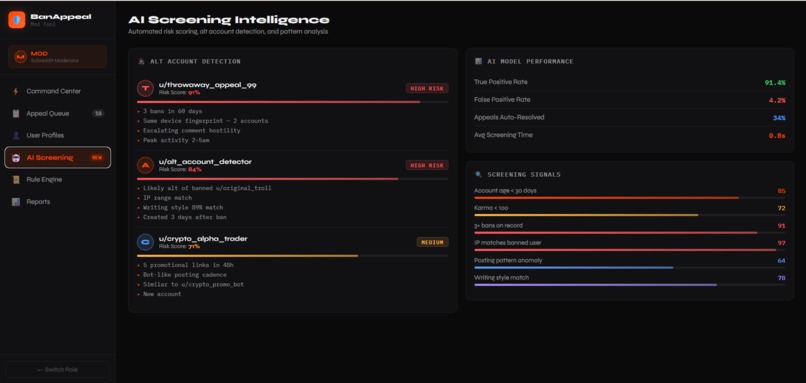Image resolution: width=806 pixels, height=383 pixels.
Task: Click crypto_alpha_trader risk score bar
Action: [292, 256]
